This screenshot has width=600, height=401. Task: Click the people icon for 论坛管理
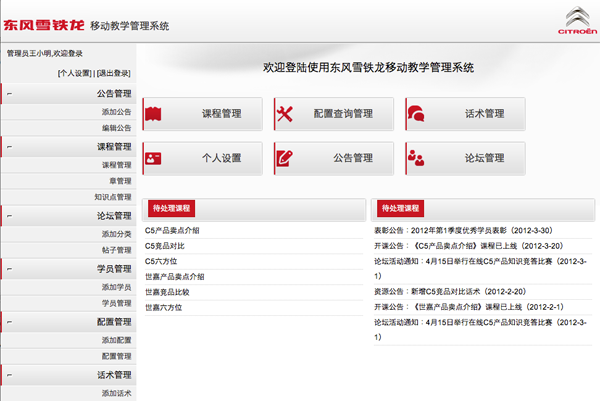pyautogui.click(x=416, y=158)
